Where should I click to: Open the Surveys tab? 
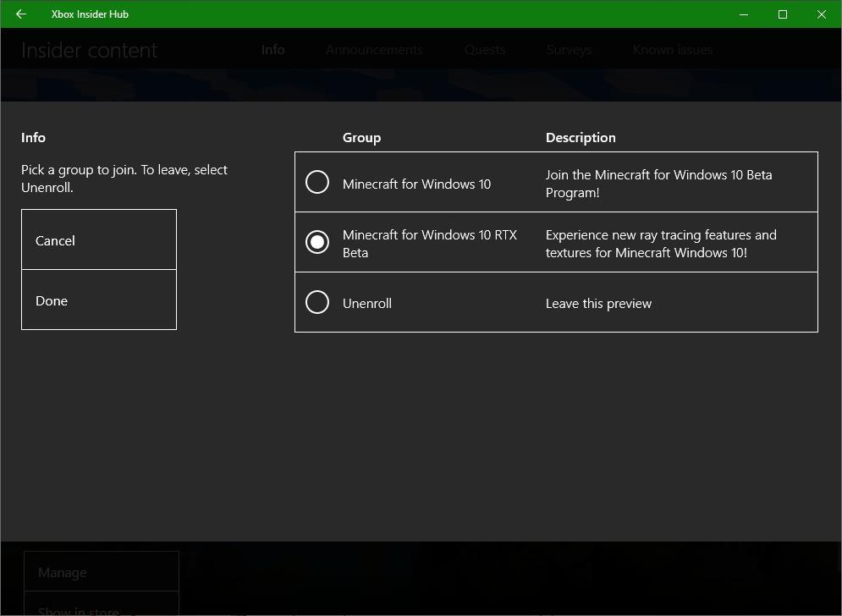point(569,50)
